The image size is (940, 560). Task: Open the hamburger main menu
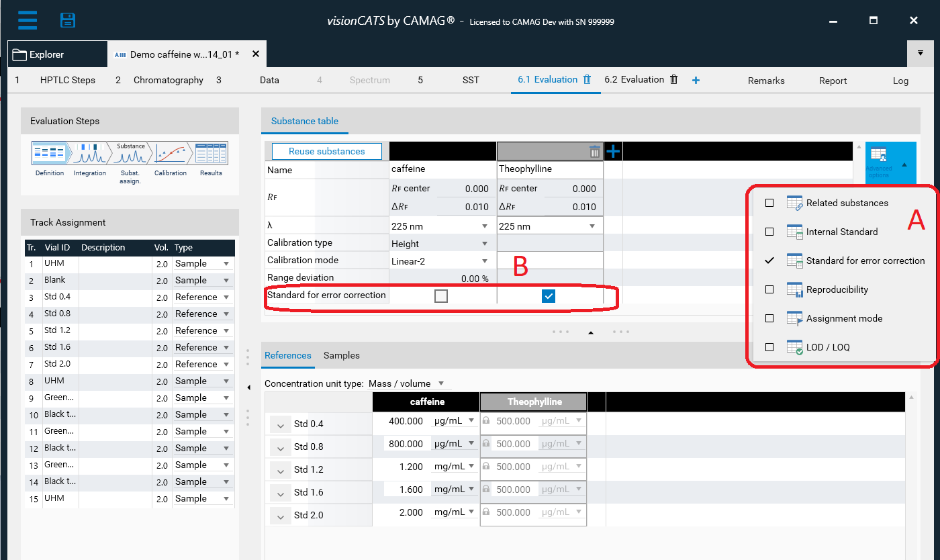(28, 20)
